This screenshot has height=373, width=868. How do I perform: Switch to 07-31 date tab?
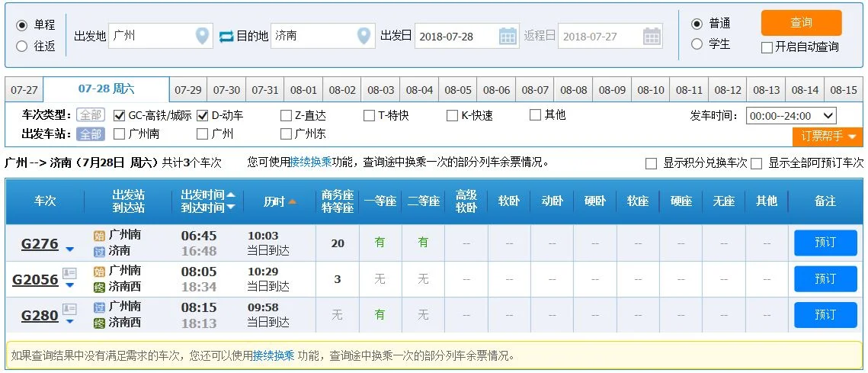[265, 90]
